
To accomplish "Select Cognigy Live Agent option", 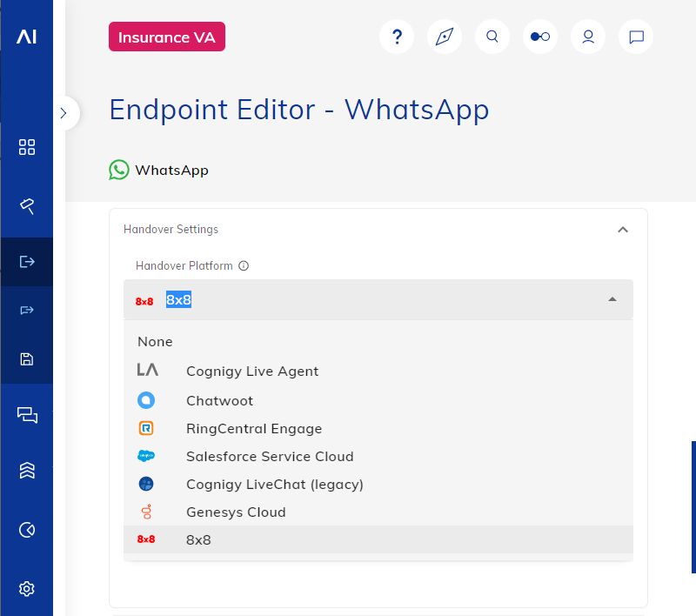I will coord(378,371).
